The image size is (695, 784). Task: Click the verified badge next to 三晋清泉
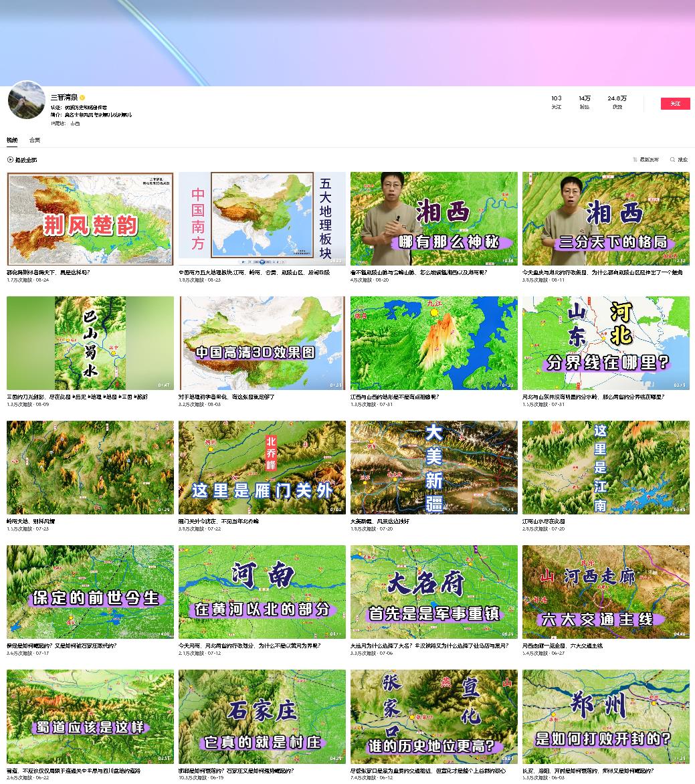point(82,98)
